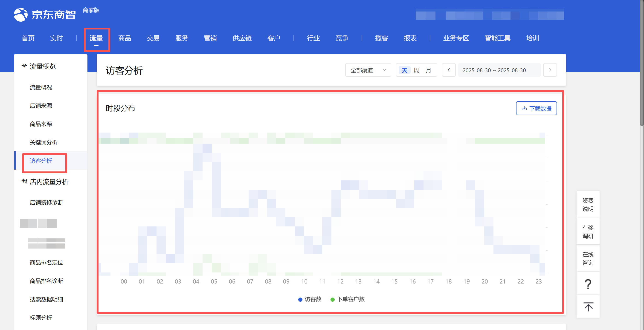Image resolution: width=644 pixels, height=330 pixels.
Task: Expand the 全部渠道 channel dropdown
Action: 368,70
